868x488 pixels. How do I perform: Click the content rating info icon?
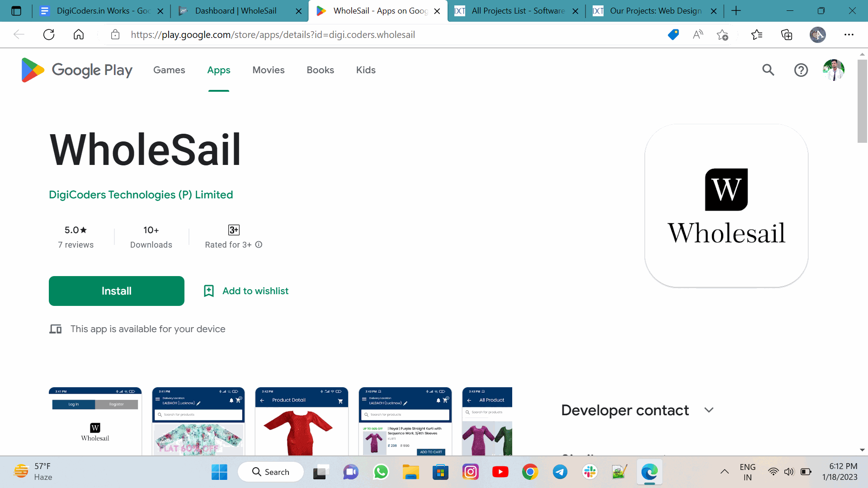pos(259,244)
